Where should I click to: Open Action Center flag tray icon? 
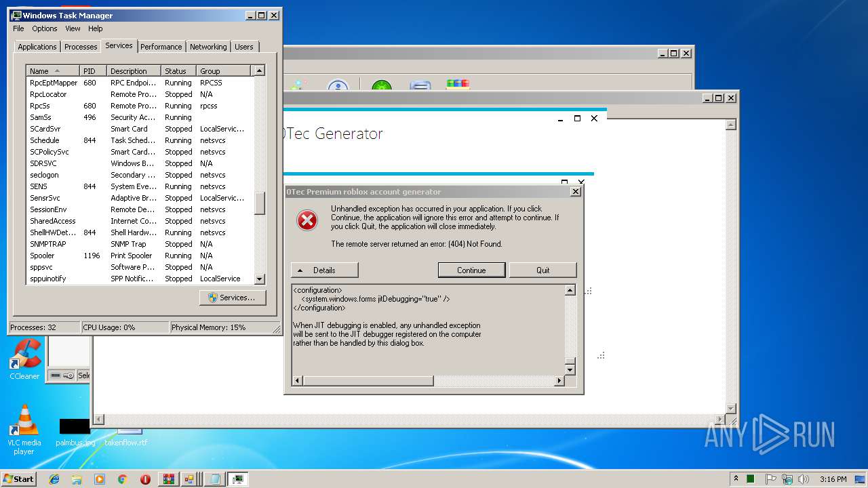771,479
